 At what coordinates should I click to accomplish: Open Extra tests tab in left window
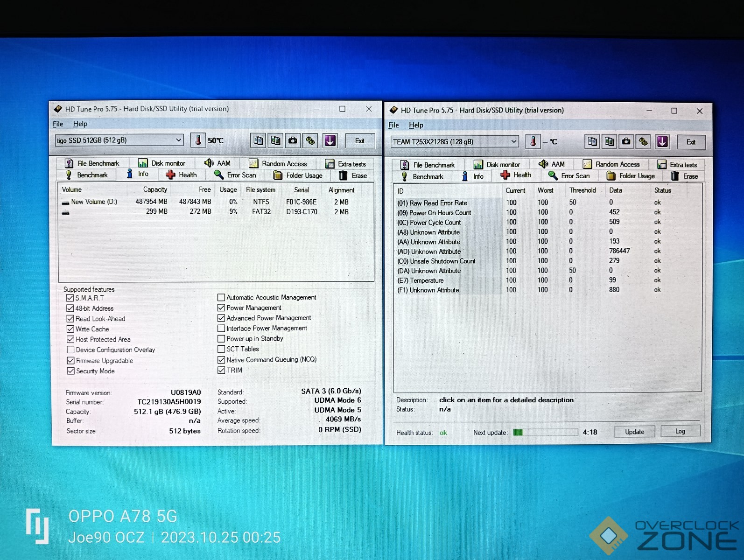pyautogui.click(x=345, y=164)
